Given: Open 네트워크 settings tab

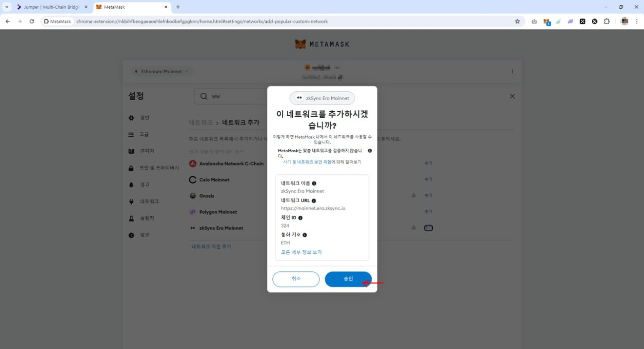Looking at the screenshot, I should 149,201.
